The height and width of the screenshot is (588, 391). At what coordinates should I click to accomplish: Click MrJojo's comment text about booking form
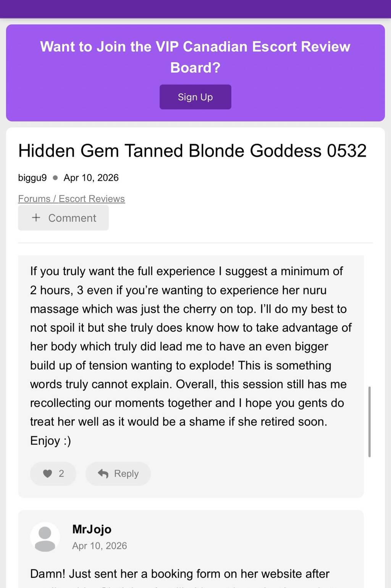179,574
